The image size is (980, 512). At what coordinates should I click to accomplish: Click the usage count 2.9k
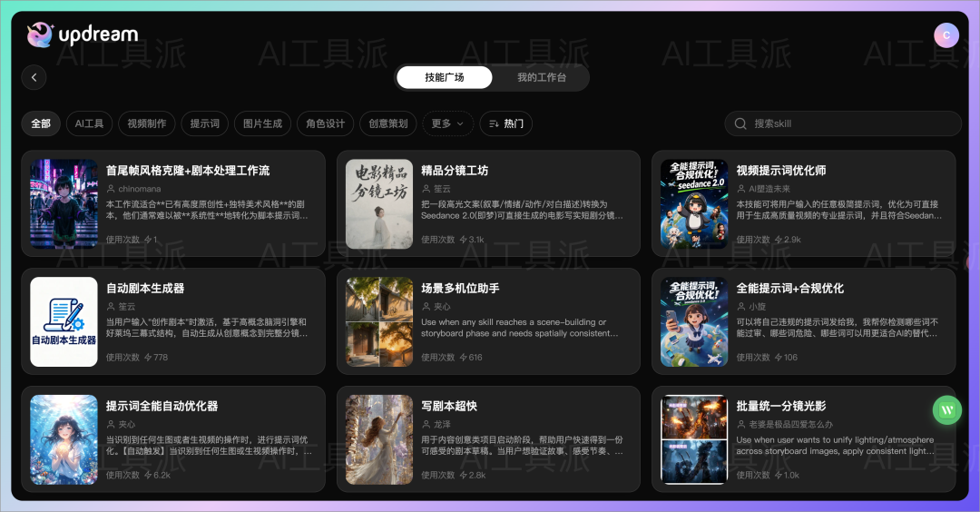[792, 240]
